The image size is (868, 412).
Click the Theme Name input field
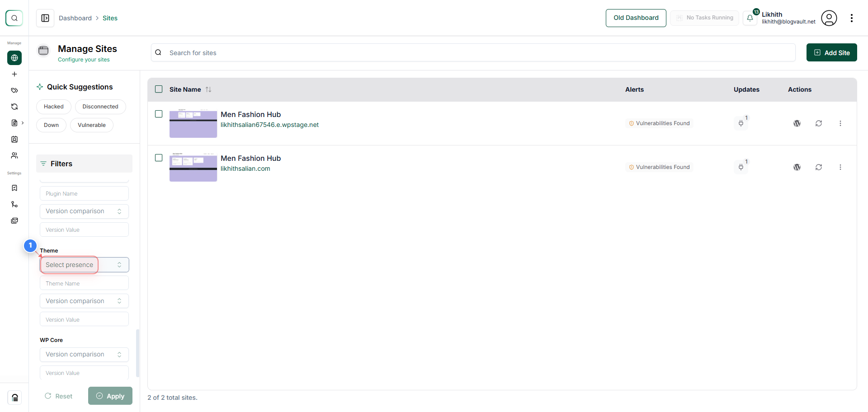pos(84,283)
